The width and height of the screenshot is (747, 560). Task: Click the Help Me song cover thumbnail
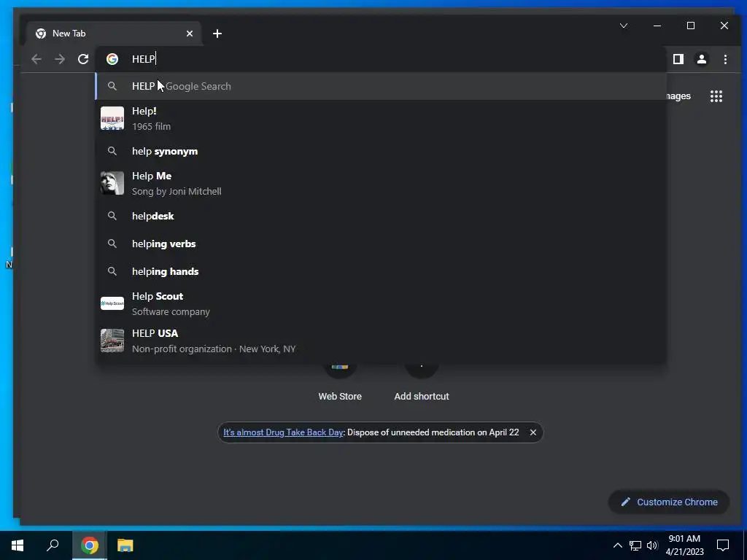[112, 183]
